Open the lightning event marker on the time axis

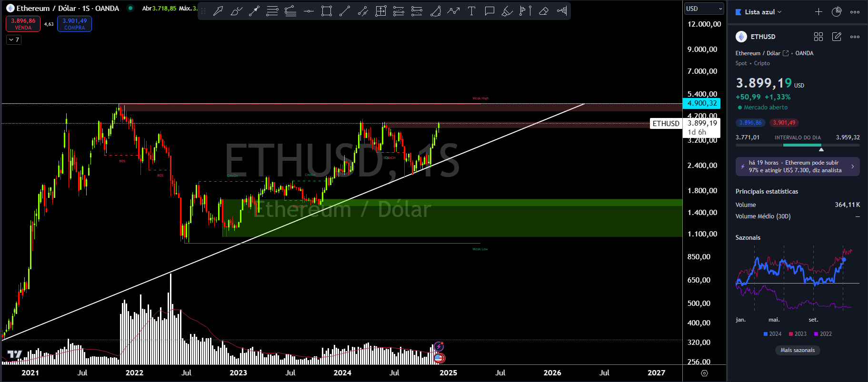pyautogui.click(x=439, y=346)
